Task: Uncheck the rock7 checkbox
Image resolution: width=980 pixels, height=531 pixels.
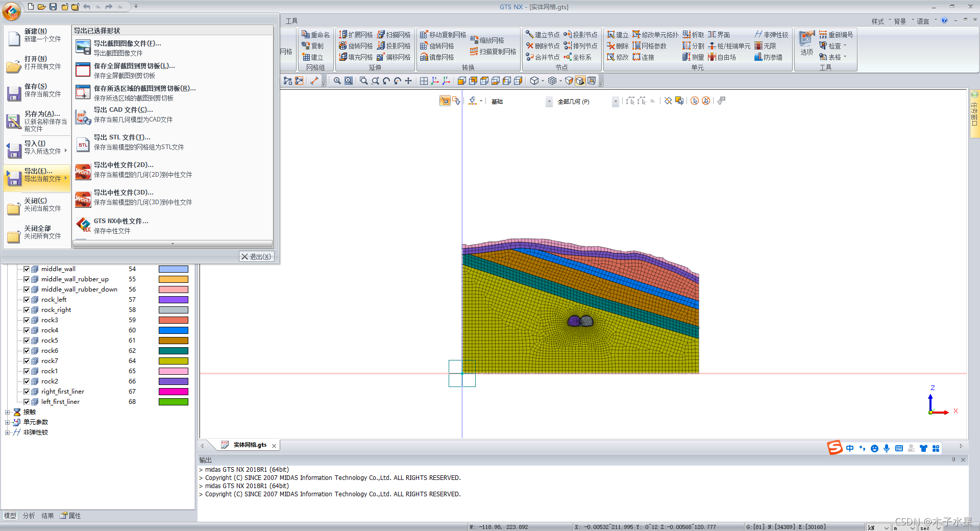Action: [x=27, y=361]
